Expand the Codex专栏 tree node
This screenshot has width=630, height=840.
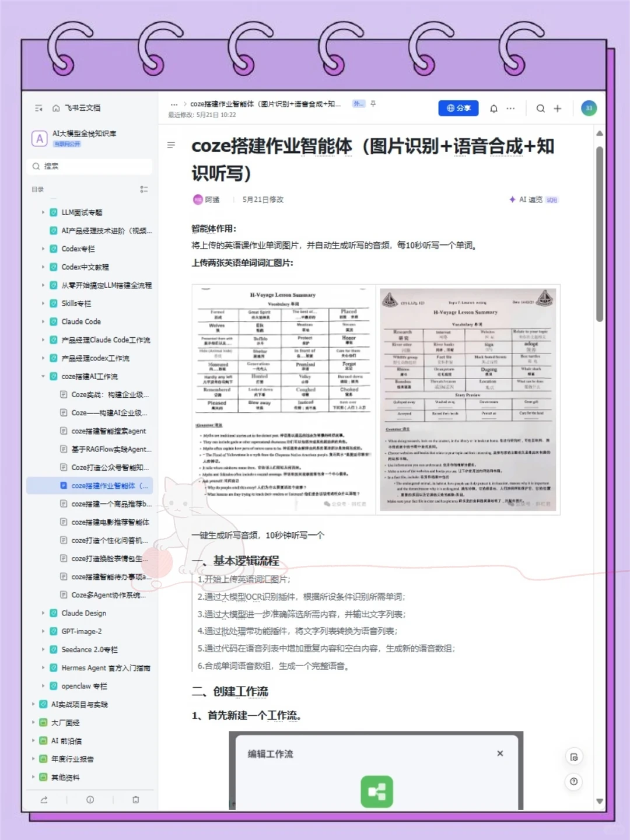43,249
